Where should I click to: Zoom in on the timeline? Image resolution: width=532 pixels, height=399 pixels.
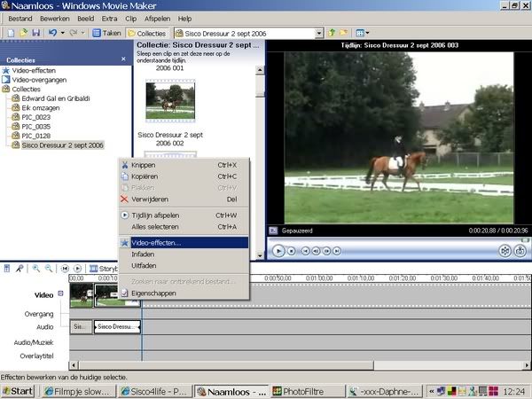(x=35, y=268)
